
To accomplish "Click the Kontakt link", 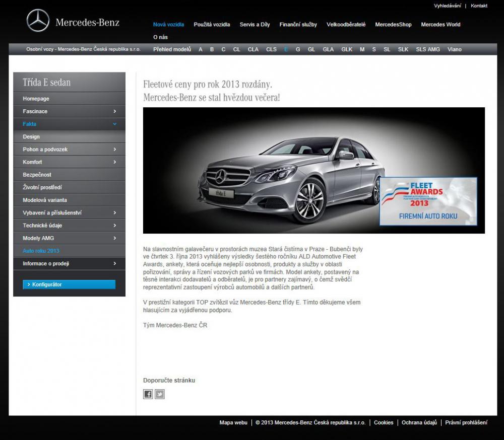I will point(479,6).
